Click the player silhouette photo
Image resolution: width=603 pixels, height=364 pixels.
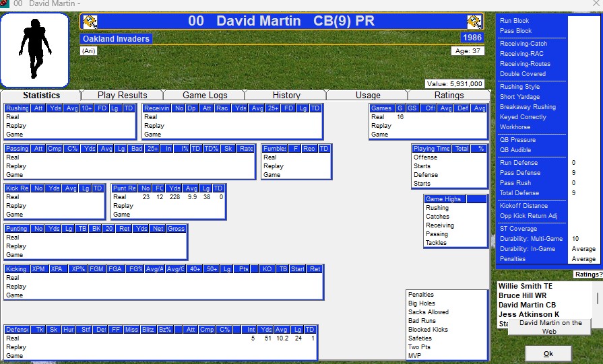(35, 50)
